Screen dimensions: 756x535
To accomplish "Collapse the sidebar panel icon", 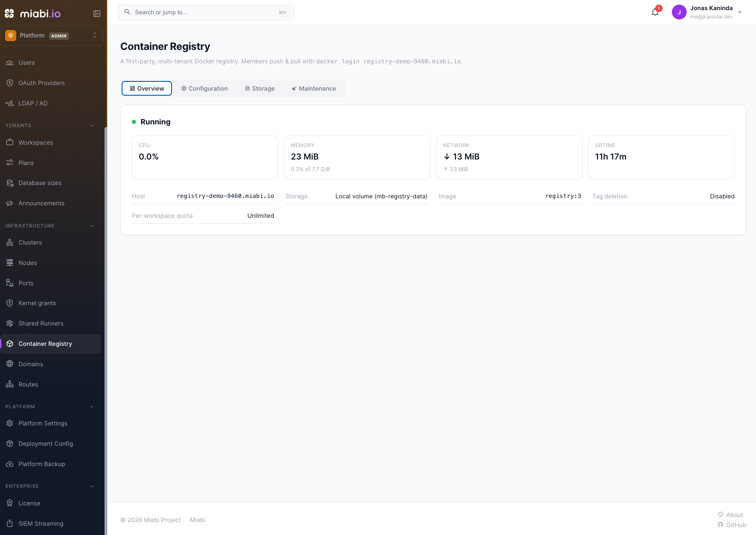I will point(97,14).
